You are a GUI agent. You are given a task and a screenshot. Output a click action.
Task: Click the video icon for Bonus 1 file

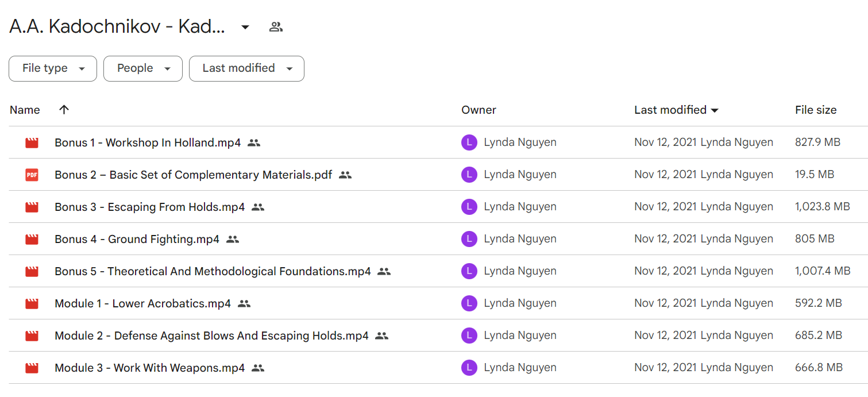pyautogui.click(x=32, y=143)
